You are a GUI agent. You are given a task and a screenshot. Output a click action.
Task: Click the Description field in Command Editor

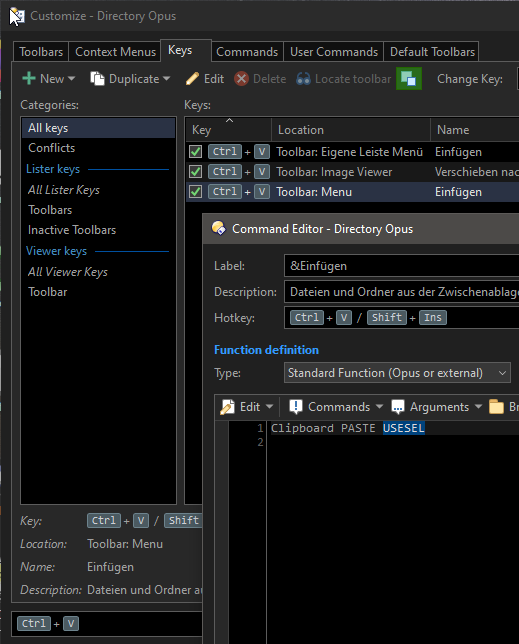(x=402, y=292)
